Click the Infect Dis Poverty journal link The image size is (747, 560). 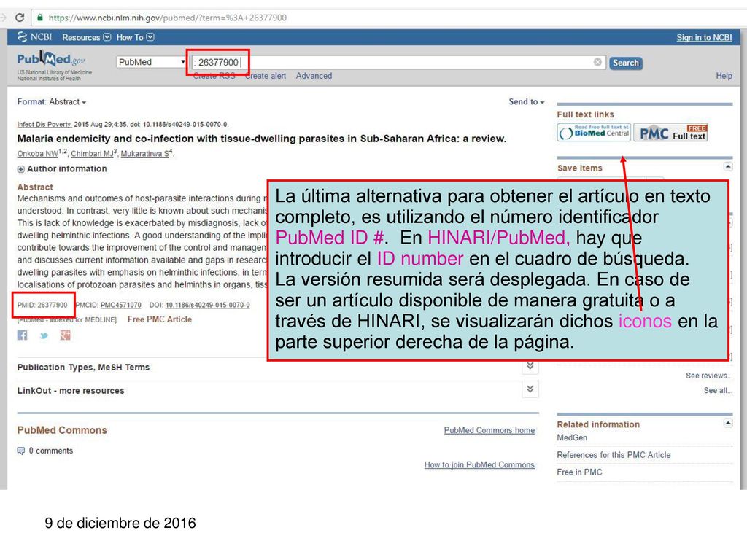click(x=44, y=124)
